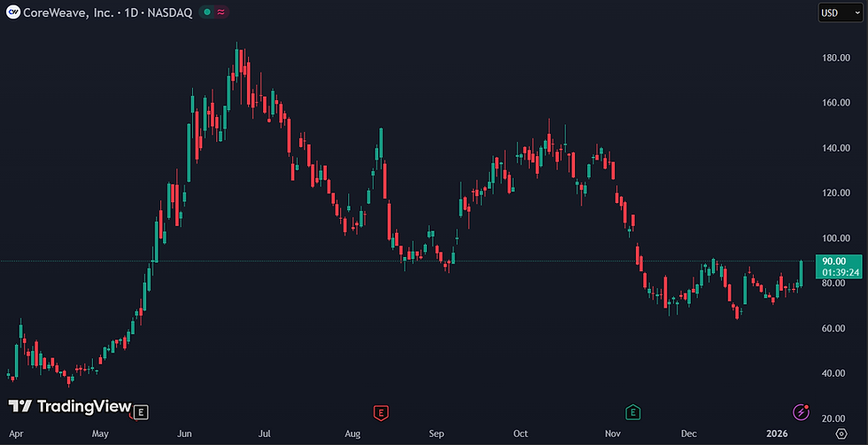Click the Jul label on time axis
This screenshot has height=445, width=868.
[265, 433]
